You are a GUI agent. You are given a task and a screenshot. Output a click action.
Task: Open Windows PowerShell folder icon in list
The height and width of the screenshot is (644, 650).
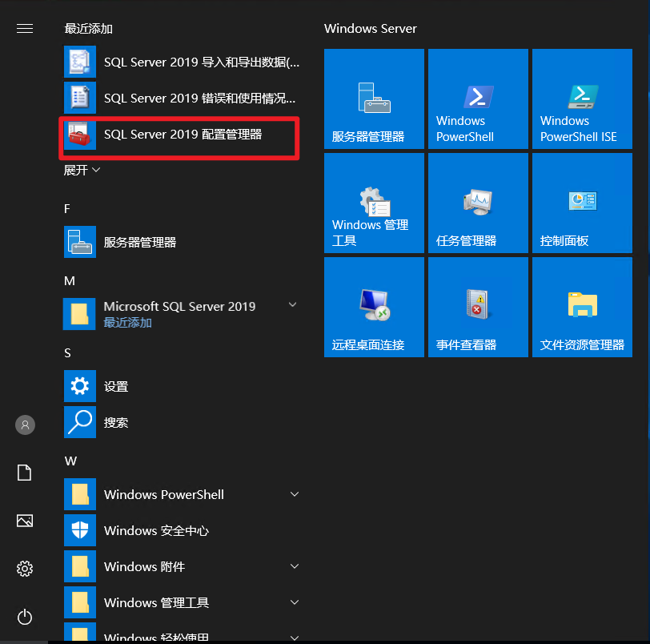[x=79, y=494]
